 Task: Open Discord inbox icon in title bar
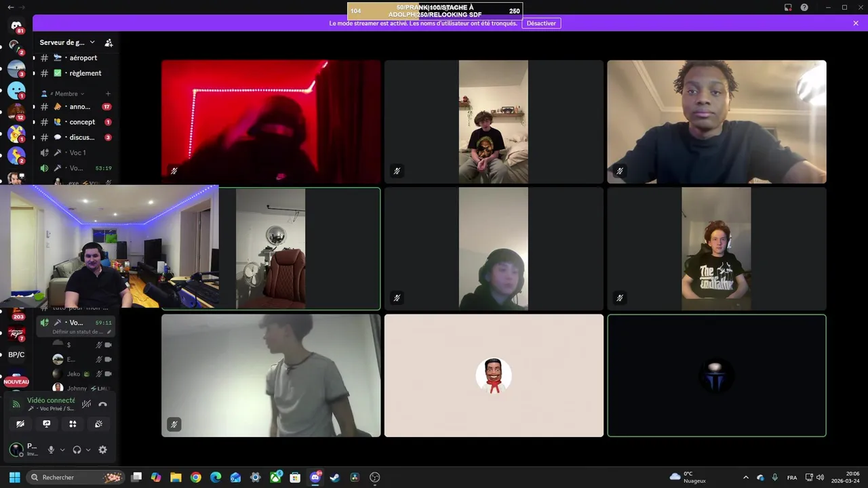(788, 7)
